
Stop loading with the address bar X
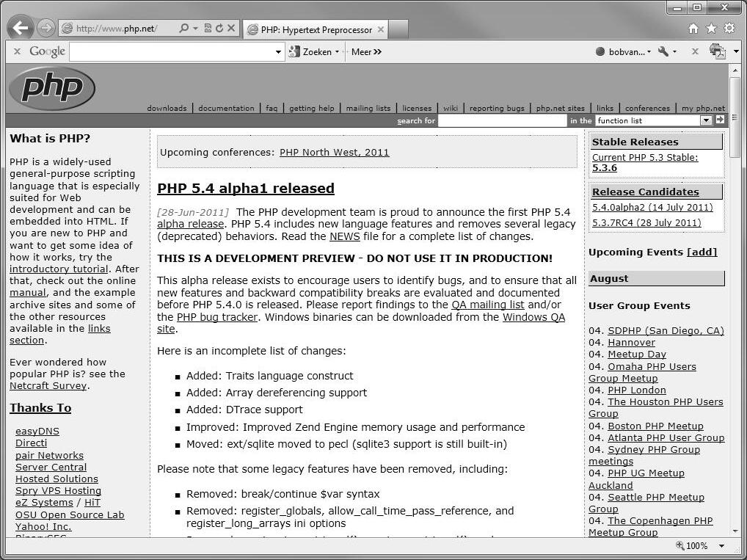click(231, 28)
